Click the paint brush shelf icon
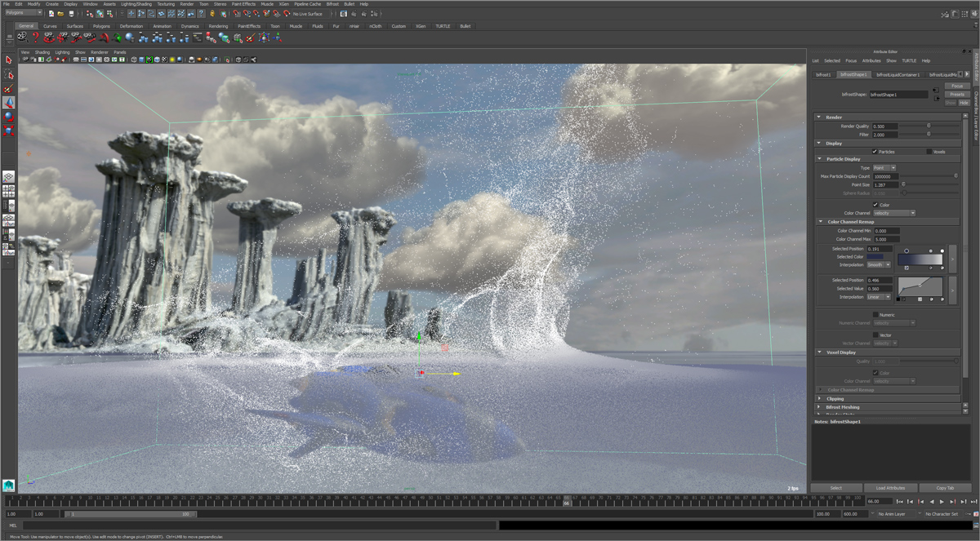This screenshot has height=541, width=980. pyautogui.click(x=250, y=38)
